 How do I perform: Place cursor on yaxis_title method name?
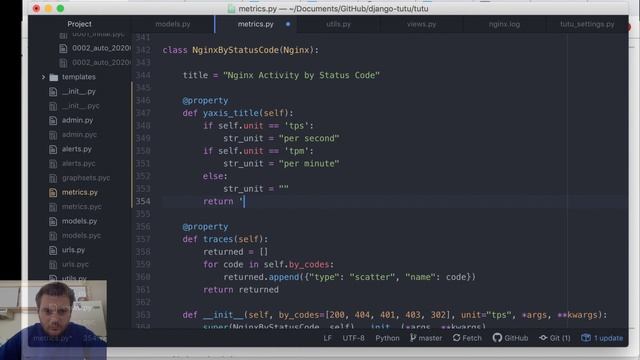pos(231,113)
